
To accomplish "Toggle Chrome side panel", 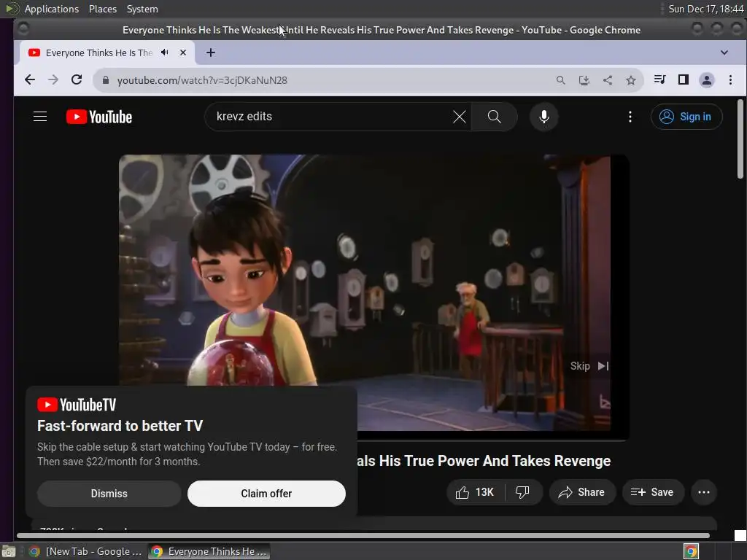I will point(683,79).
